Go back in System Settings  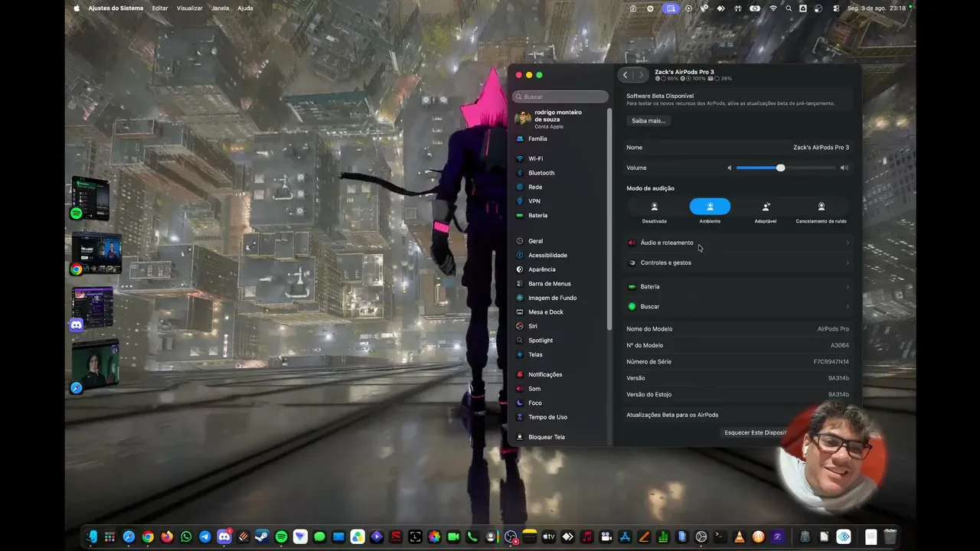tap(626, 75)
